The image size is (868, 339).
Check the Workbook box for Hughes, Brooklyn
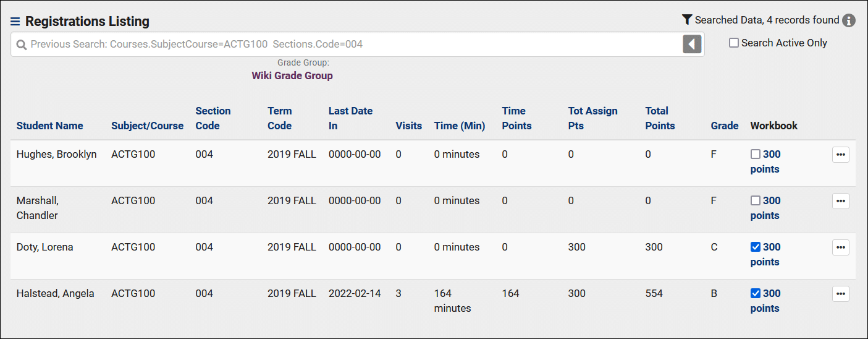(x=755, y=155)
